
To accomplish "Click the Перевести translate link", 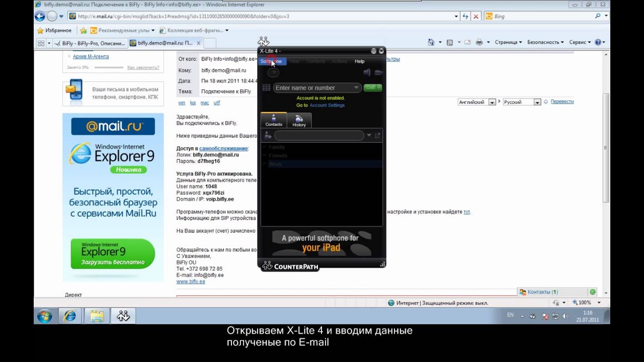I will 562,102.
